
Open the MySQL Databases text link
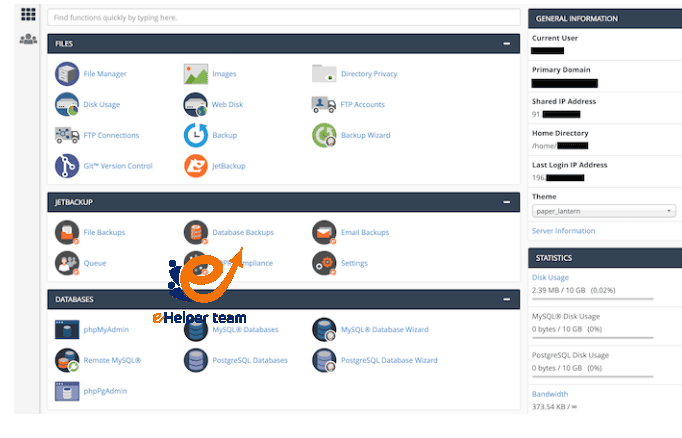245,330
